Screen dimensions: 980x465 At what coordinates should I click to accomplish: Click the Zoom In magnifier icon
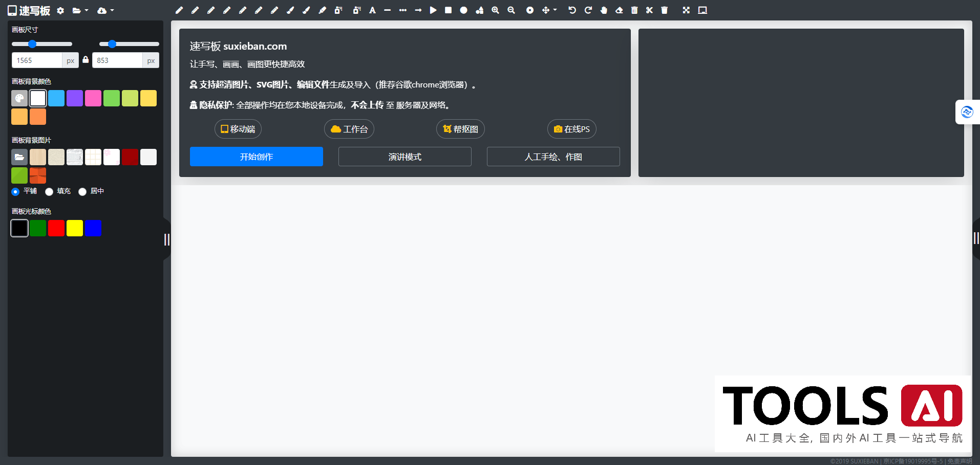tap(495, 10)
